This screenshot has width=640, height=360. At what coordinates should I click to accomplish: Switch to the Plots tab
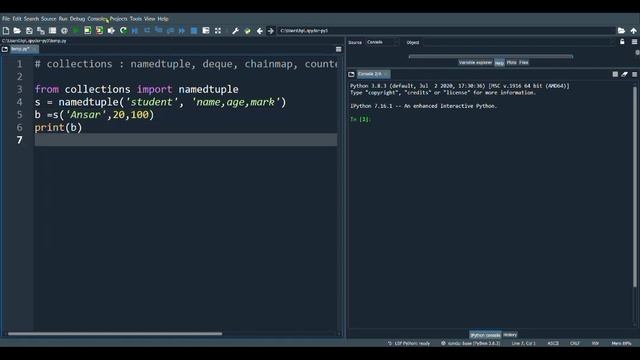coord(511,62)
